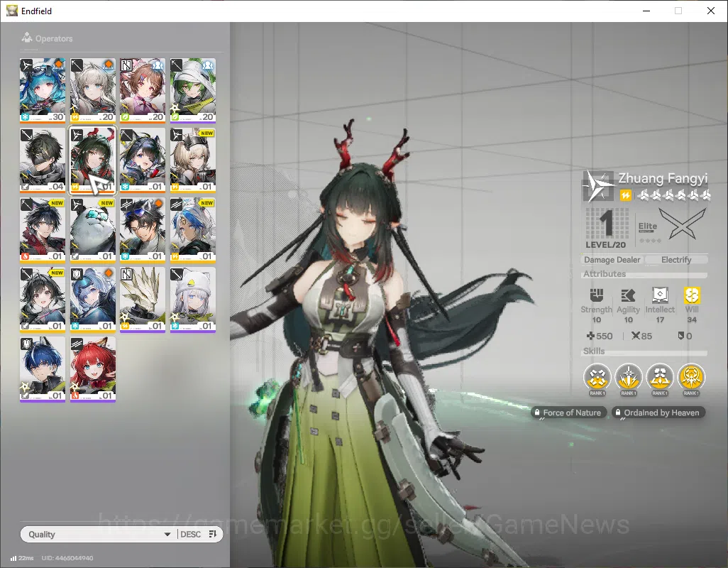Screen dimensions: 728x568
Task: Click the network ping indicator showing 22ms
Action: (x=22, y=558)
